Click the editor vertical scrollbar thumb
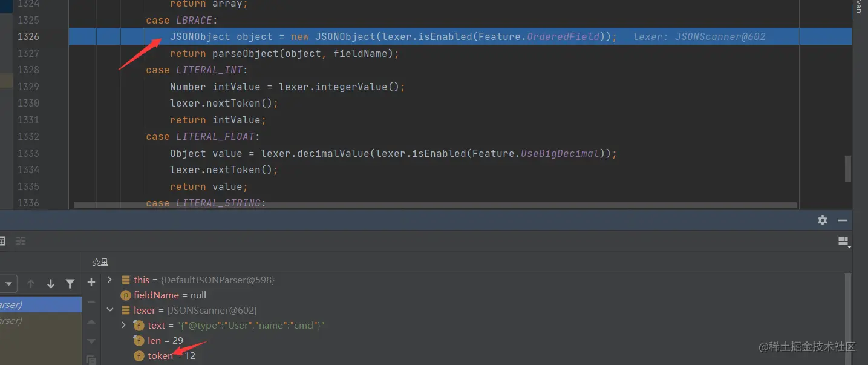 (848, 168)
